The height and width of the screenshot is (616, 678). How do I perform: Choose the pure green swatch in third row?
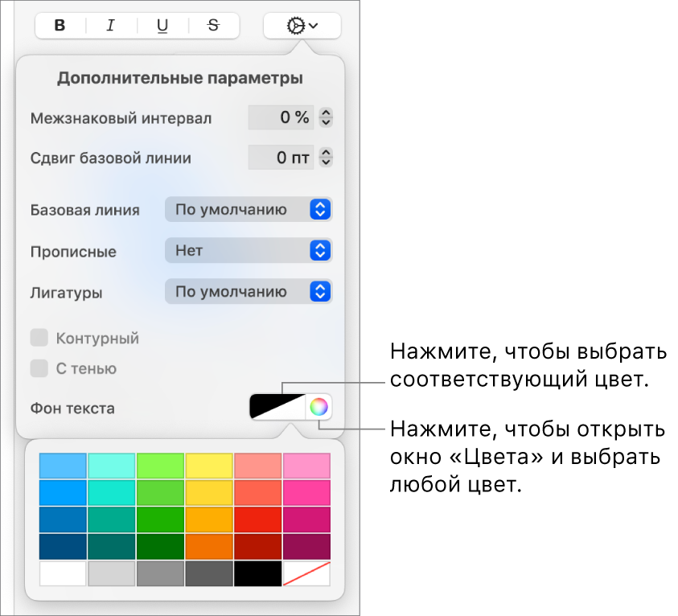[x=160, y=519]
